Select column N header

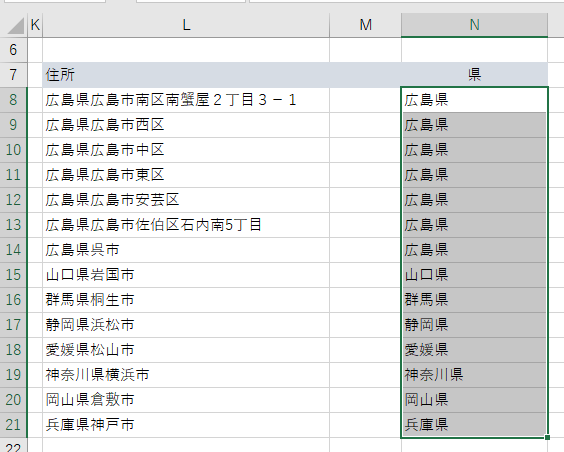coord(474,25)
